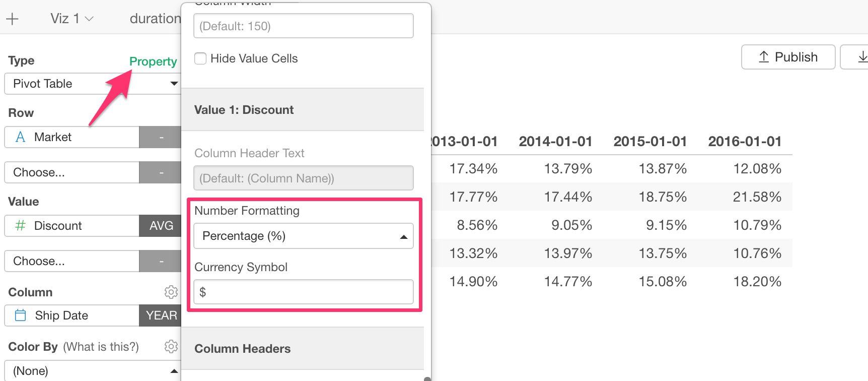Click the calendar icon on Ship Date
868x381 pixels.
coord(21,315)
